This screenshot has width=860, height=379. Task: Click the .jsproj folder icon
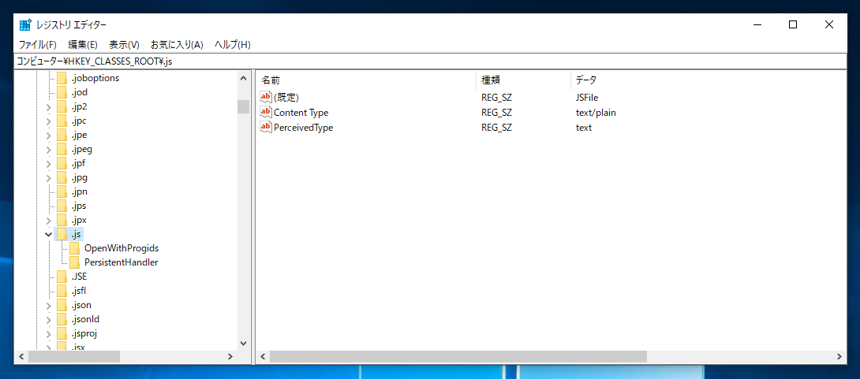pos(61,333)
